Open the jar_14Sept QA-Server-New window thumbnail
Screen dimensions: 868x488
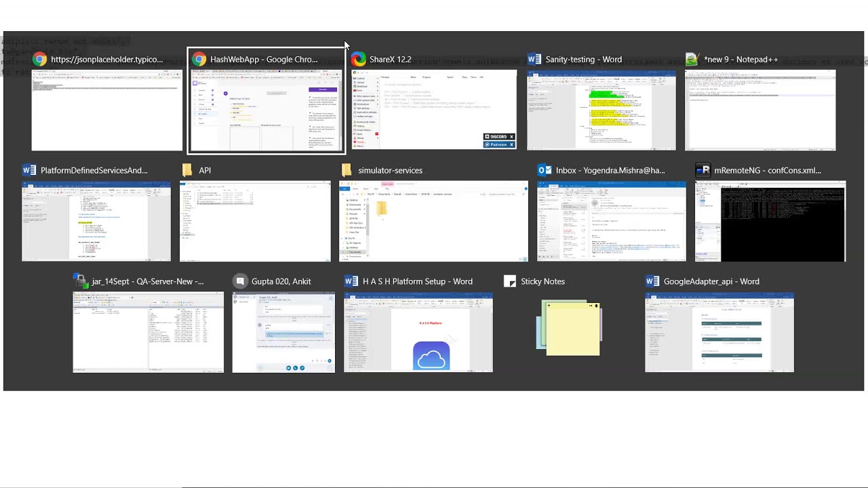pyautogui.click(x=148, y=333)
